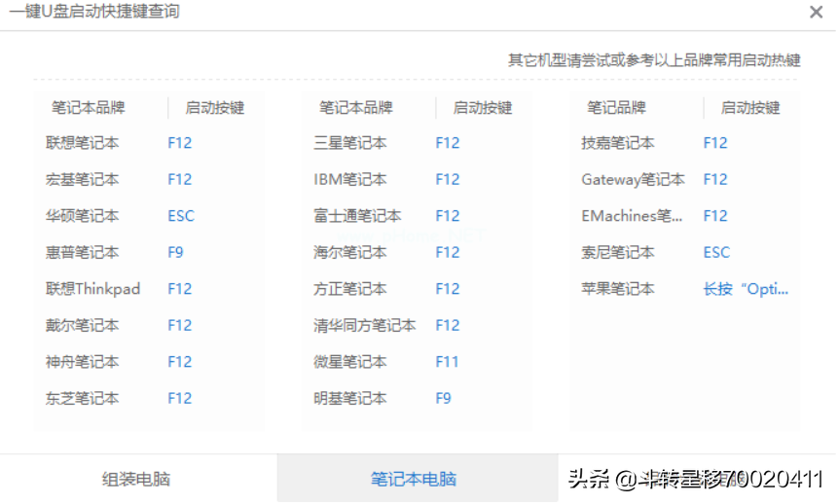Select the 笔记本电脑 tab
Screen dimensions: 839x504
point(418,479)
